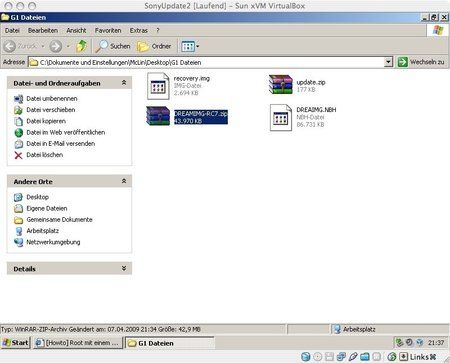Select the DREAMIMG-RC7.zip archive
Viewport: 450px width, 363px height.
tap(187, 117)
